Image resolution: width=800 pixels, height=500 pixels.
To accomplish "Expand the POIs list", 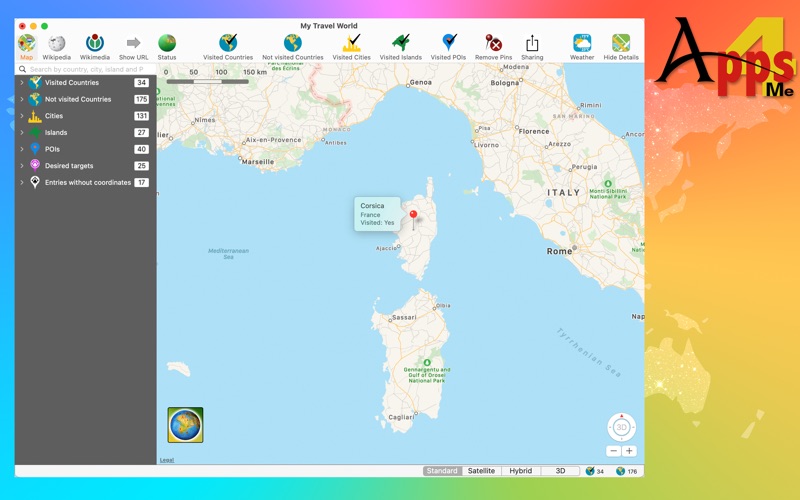I will pyautogui.click(x=22, y=149).
